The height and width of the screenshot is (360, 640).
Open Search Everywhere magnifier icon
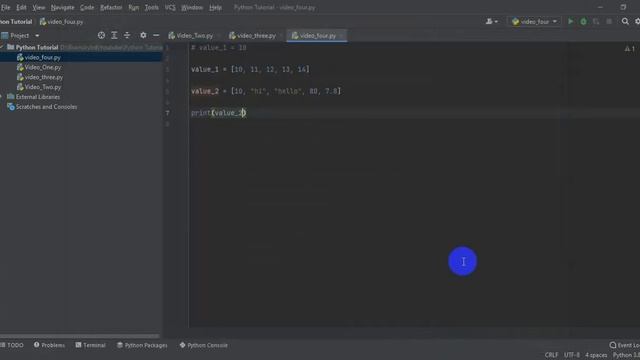coord(625,21)
